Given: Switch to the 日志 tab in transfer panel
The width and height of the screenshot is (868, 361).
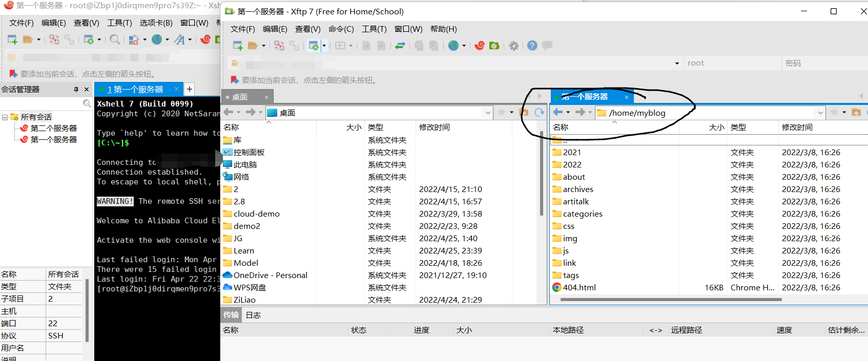Looking at the screenshot, I should click(253, 315).
